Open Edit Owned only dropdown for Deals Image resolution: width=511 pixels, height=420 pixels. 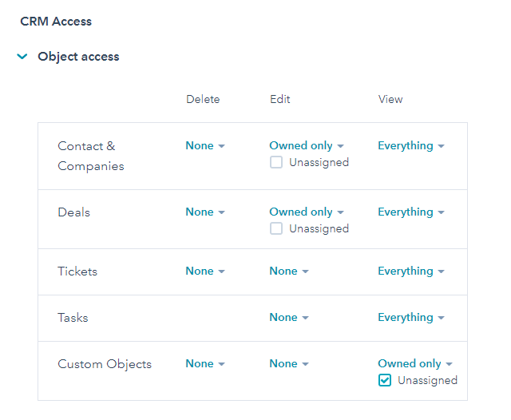pyautogui.click(x=307, y=212)
